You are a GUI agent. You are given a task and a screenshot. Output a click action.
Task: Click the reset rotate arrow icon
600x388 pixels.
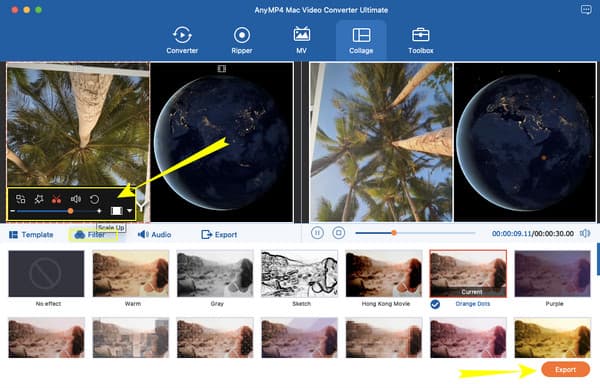94,199
